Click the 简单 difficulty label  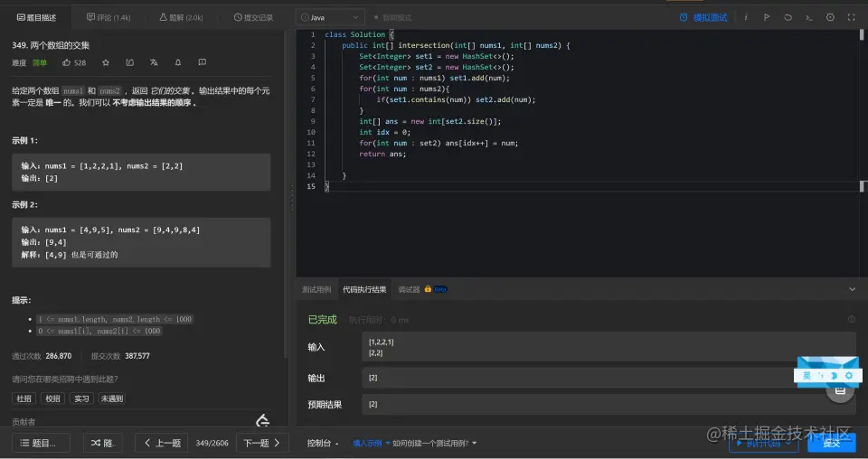[39, 63]
